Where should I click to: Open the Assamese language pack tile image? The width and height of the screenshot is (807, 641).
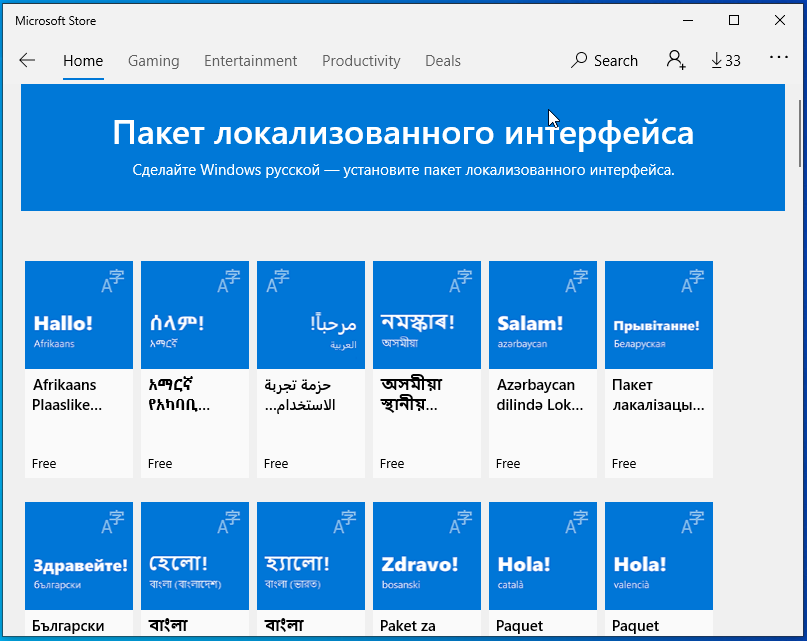[427, 315]
